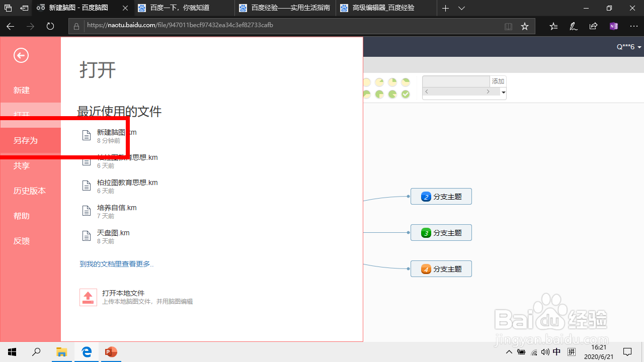The width and height of the screenshot is (644, 362).
Task: Open the 到我的文档里查看更多 link
Action: [x=117, y=263]
